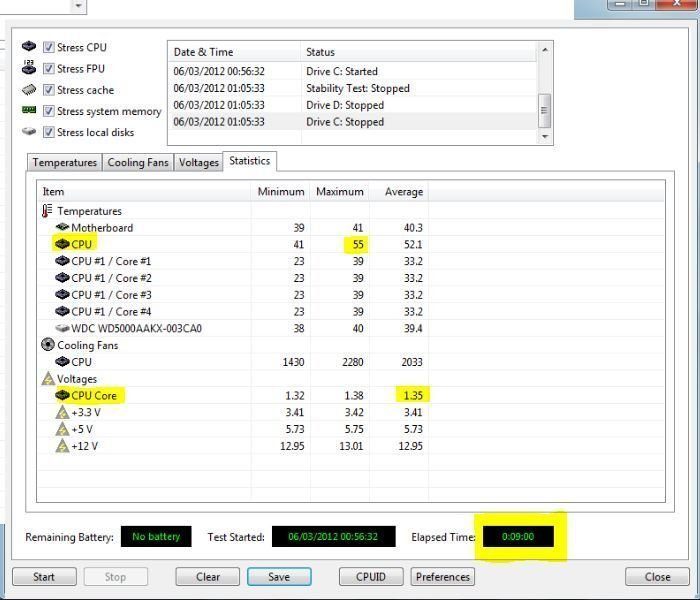Click the Stress FPU icon
This screenshot has height=600, width=700.
coord(29,67)
